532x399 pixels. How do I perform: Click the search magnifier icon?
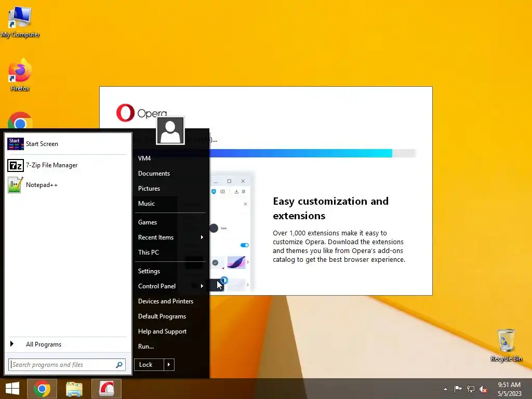[119, 365]
